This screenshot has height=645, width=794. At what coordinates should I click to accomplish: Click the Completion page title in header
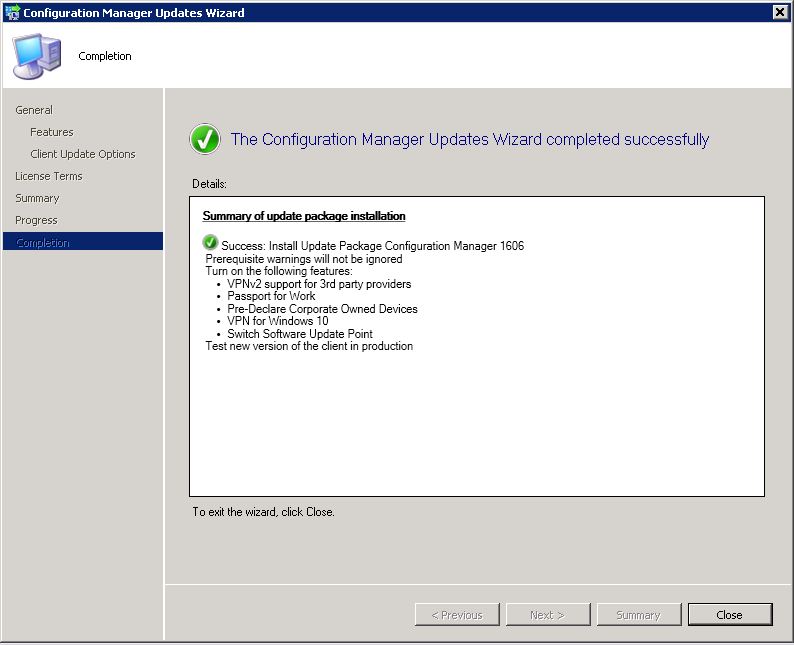[105, 56]
